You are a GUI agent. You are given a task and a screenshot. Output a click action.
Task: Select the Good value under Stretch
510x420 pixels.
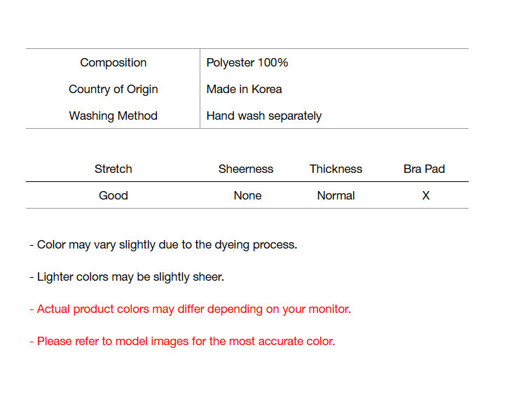point(113,196)
